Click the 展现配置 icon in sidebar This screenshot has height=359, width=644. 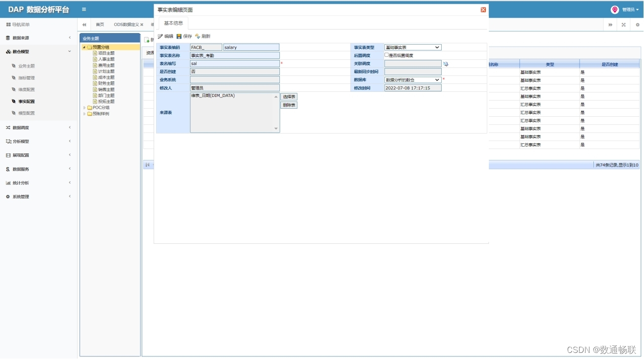pyautogui.click(x=8, y=155)
